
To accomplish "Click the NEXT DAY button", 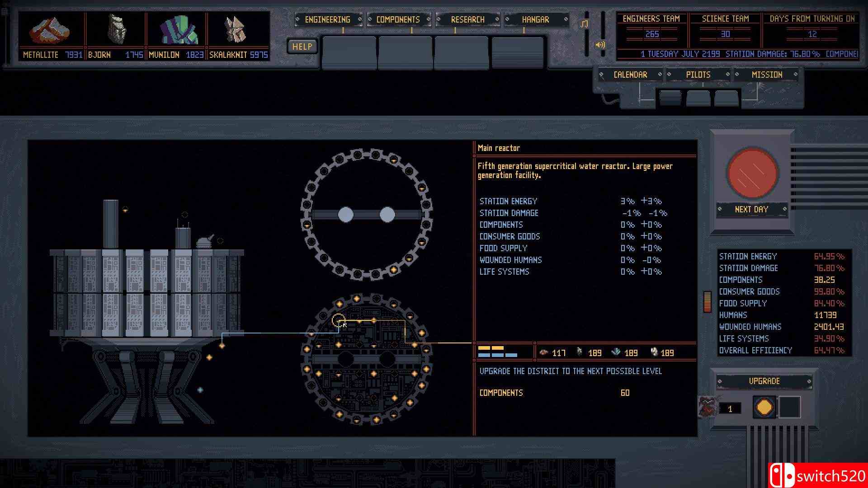I will 752,209.
